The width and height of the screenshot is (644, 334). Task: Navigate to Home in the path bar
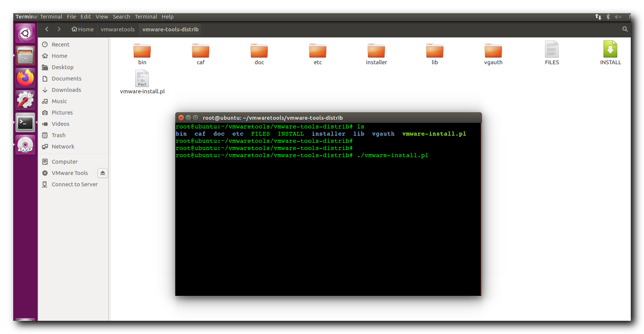[82, 29]
